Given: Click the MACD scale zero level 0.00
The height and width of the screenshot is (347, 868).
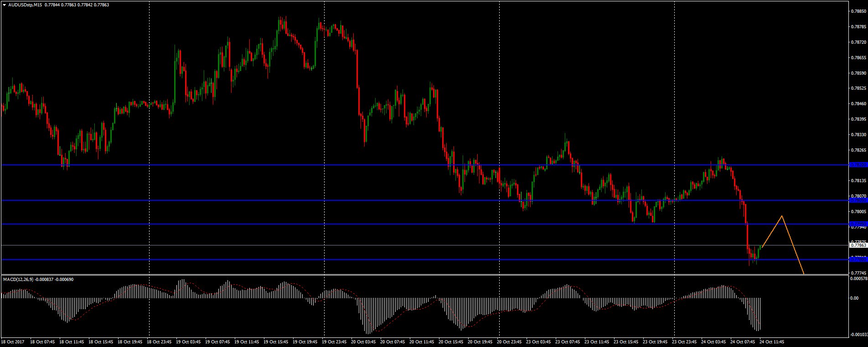Looking at the screenshot, I should coord(855,298).
